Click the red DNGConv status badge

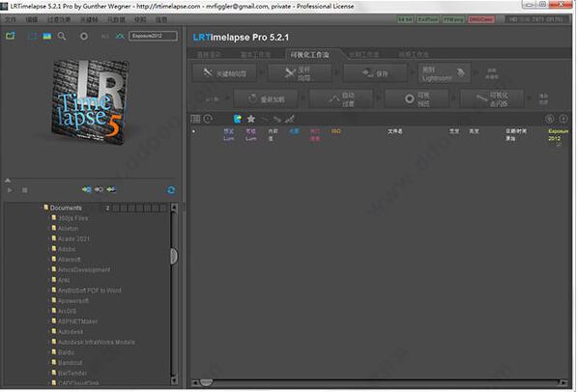click(x=481, y=19)
